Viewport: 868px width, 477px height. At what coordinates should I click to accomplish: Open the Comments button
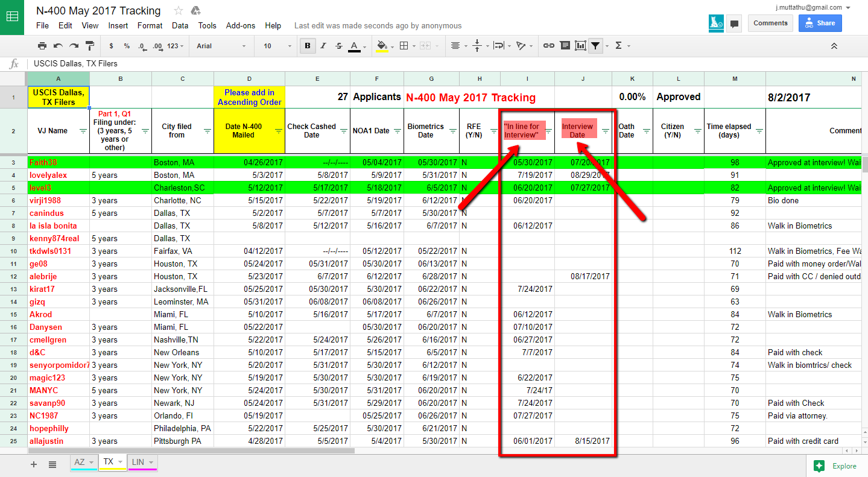click(770, 23)
